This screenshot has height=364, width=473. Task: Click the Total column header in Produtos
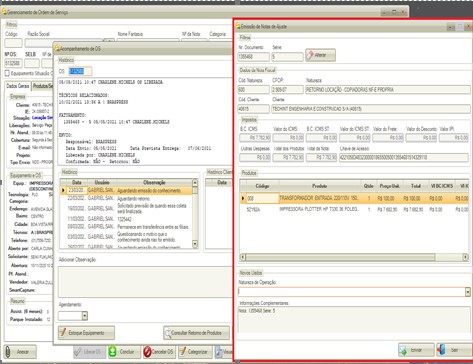(x=415, y=186)
